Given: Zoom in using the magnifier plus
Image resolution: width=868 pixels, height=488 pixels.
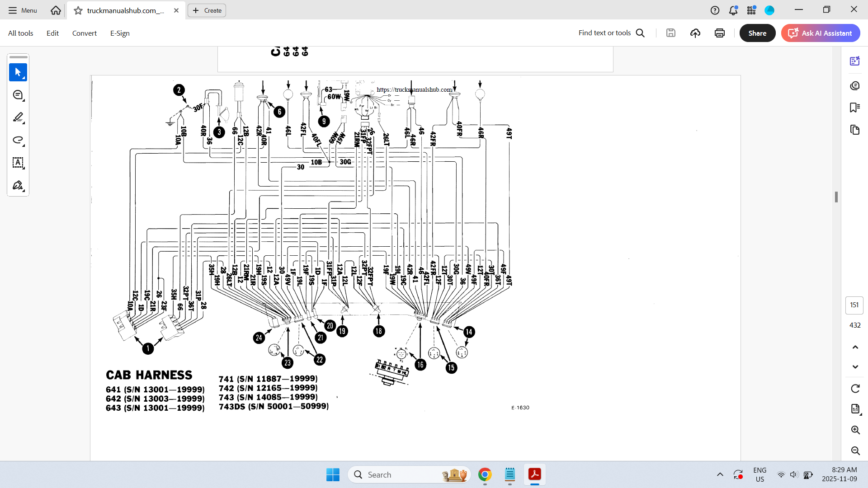Looking at the screenshot, I should pyautogui.click(x=855, y=430).
